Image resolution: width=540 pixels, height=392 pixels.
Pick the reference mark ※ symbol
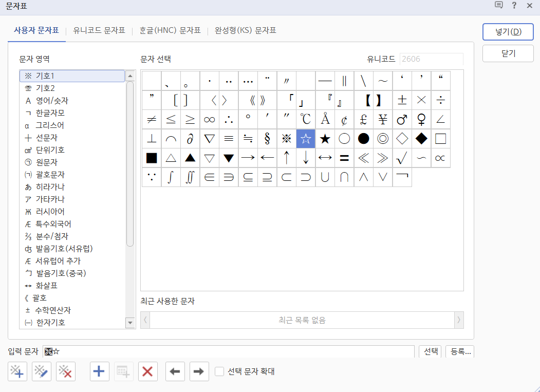coord(286,139)
